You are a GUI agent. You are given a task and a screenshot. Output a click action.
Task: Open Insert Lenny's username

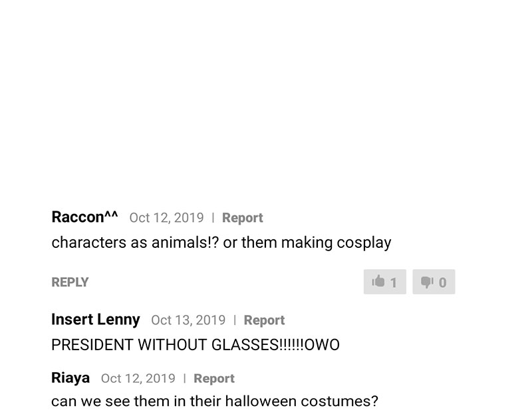pyautogui.click(x=96, y=320)
